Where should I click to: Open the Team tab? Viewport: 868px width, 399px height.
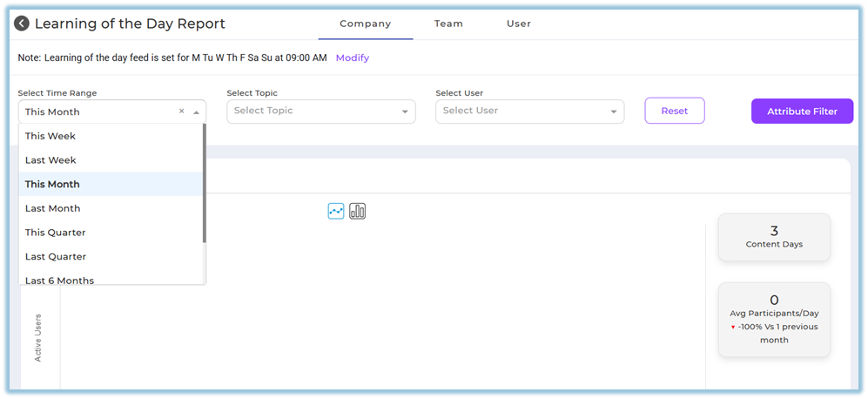pyautogui.click(x=448, y=24)
